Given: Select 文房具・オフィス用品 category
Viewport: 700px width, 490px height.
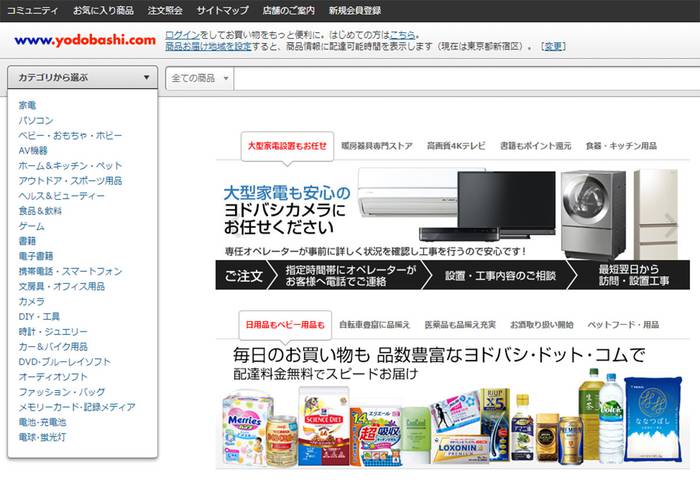Looking at the screenshot, I should click(62, 286).
